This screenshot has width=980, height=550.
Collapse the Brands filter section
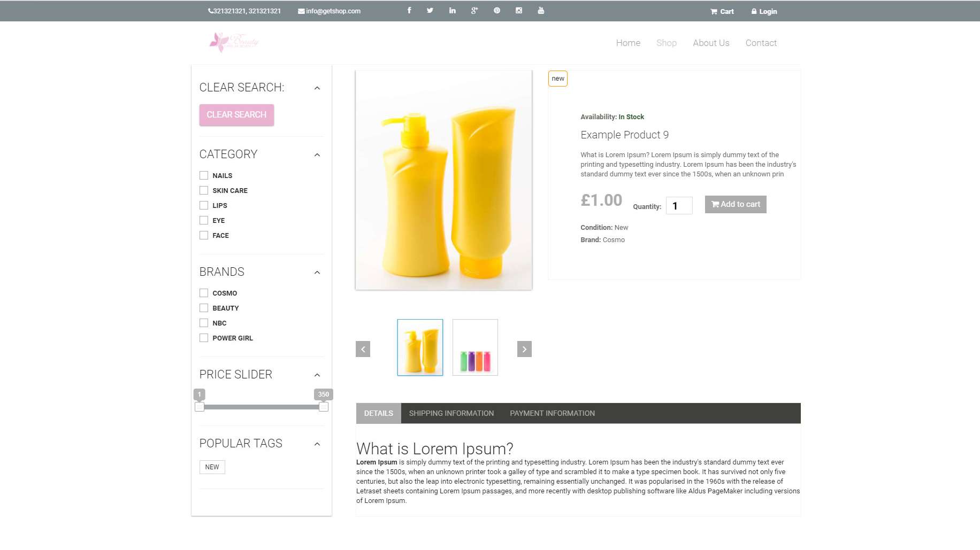point(317,273)
